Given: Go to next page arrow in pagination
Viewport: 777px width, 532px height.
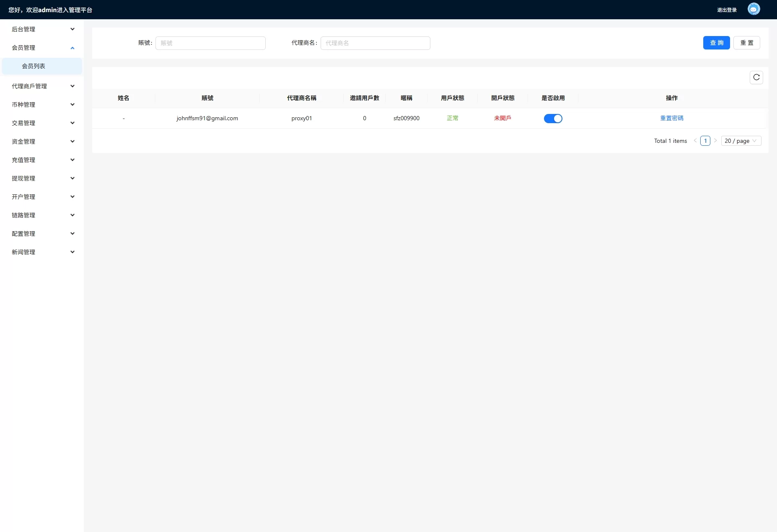Looking at the screenshot, I should tap(715, 141).
